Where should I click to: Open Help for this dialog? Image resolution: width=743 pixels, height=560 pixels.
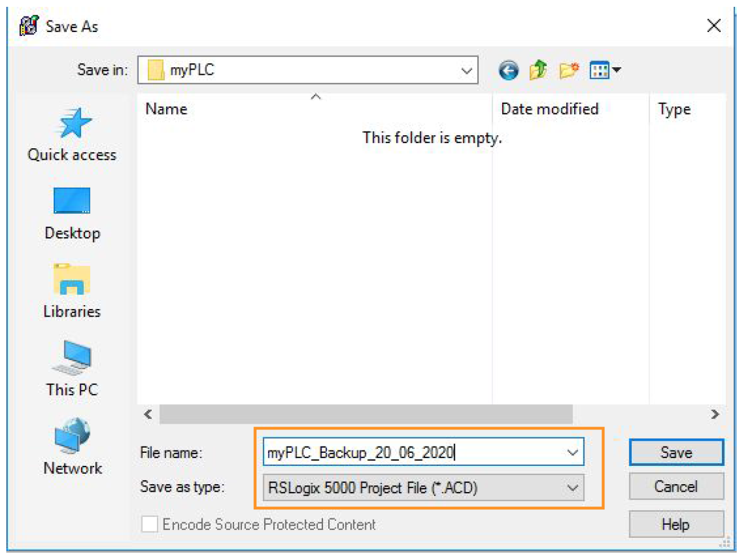(676, 524)
